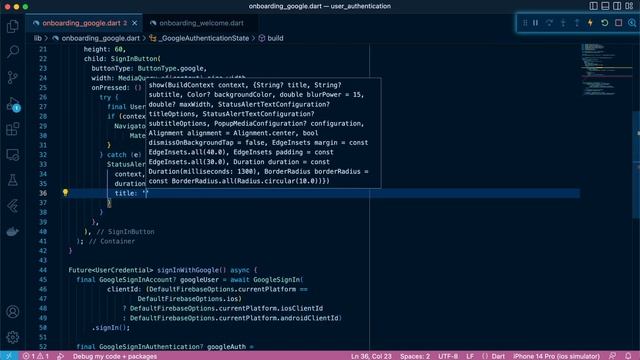Viewport: 640px width, 360px height.
Task: Click the signature help popup for show()
Action: (263, 133)
